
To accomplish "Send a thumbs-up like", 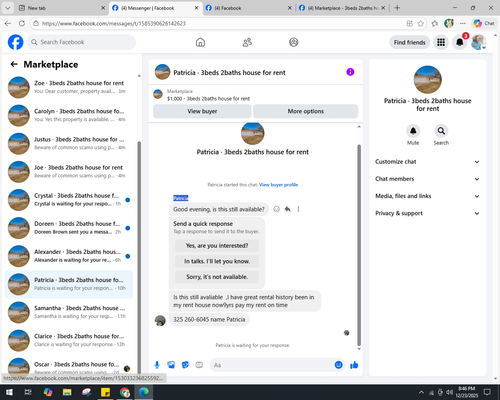I will (354, 365).
